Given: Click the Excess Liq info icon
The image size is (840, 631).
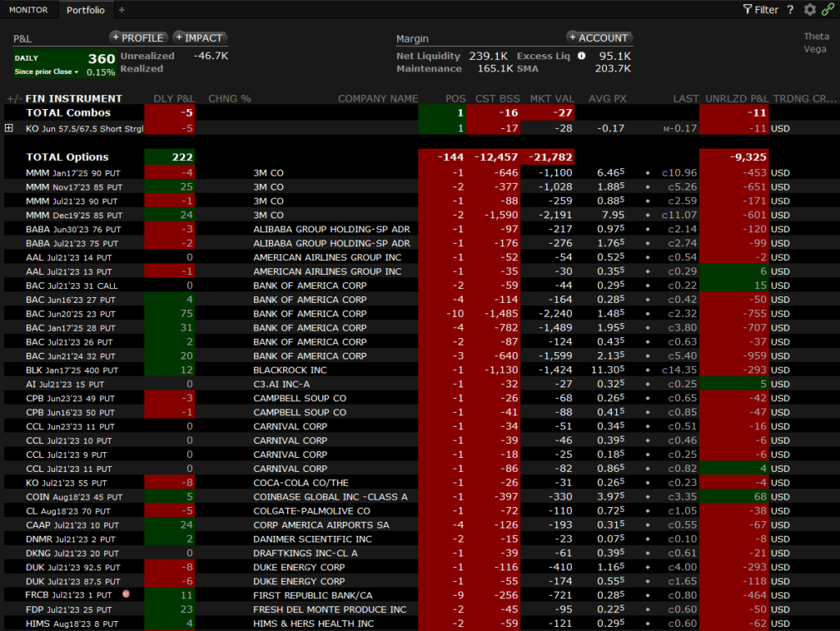Looking at the screenshot, I should click(582, 56).
